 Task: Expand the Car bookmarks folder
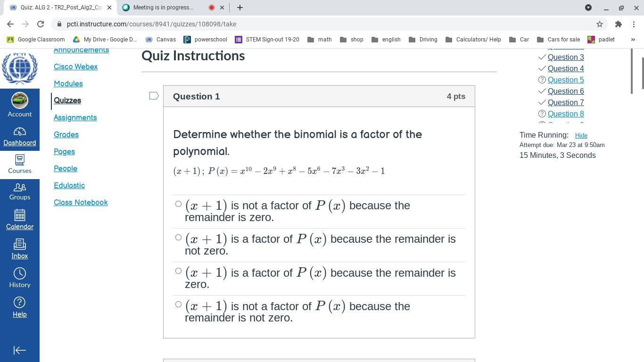click(x=520, y=40)
